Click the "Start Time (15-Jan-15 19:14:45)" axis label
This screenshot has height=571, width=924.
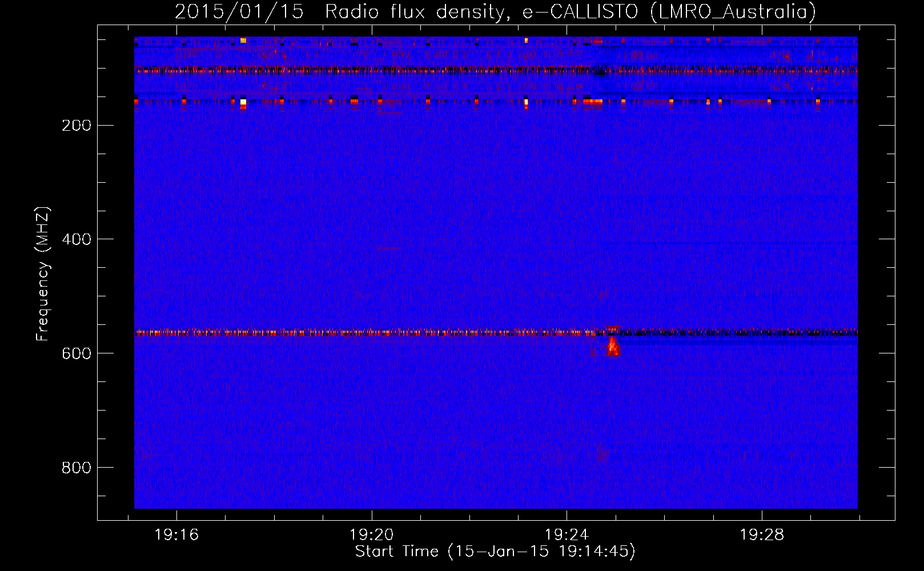(495, 552)
